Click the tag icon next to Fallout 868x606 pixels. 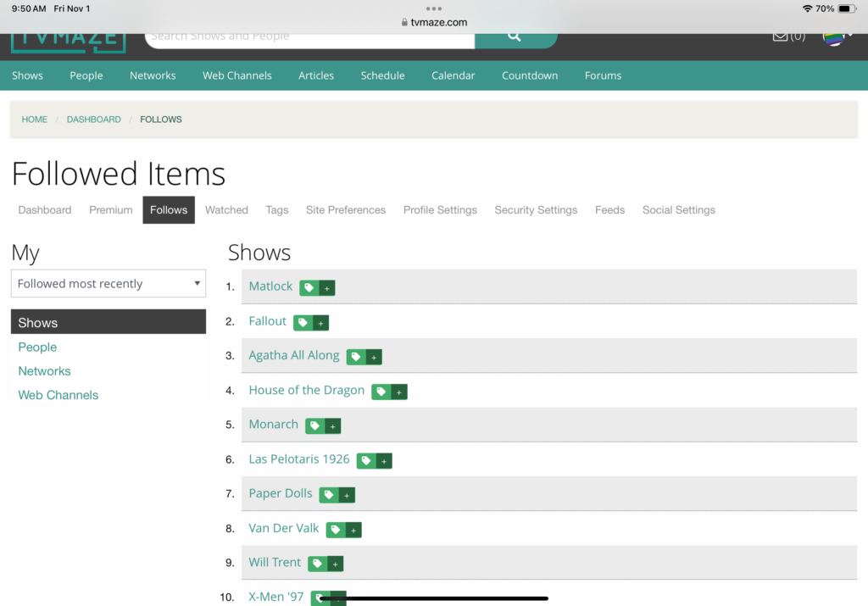[303, 323]
